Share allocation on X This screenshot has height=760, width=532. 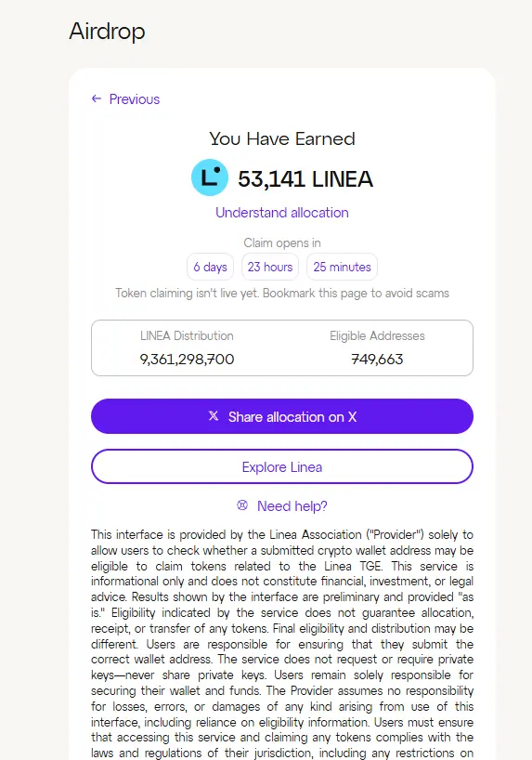pos(282,416)
